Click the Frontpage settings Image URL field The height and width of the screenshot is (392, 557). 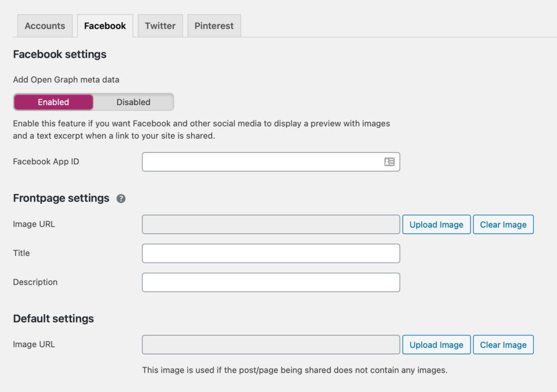[x=271, y=225]
